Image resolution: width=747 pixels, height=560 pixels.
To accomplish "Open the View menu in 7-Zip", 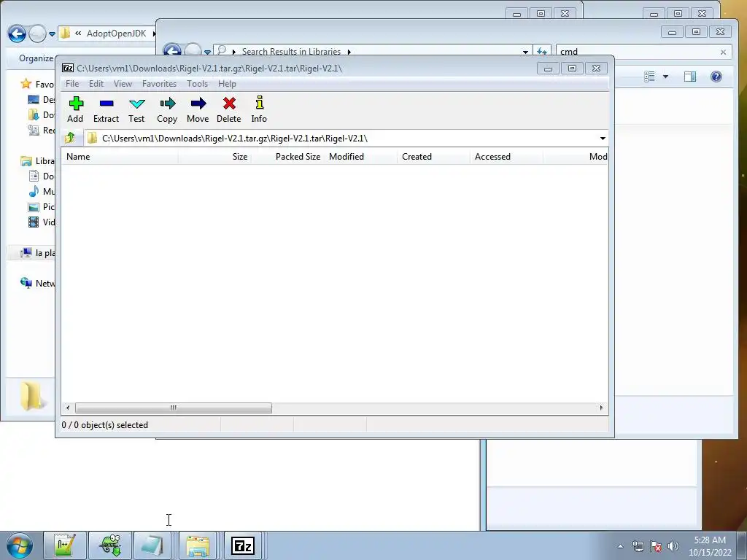I will point(123,84).
